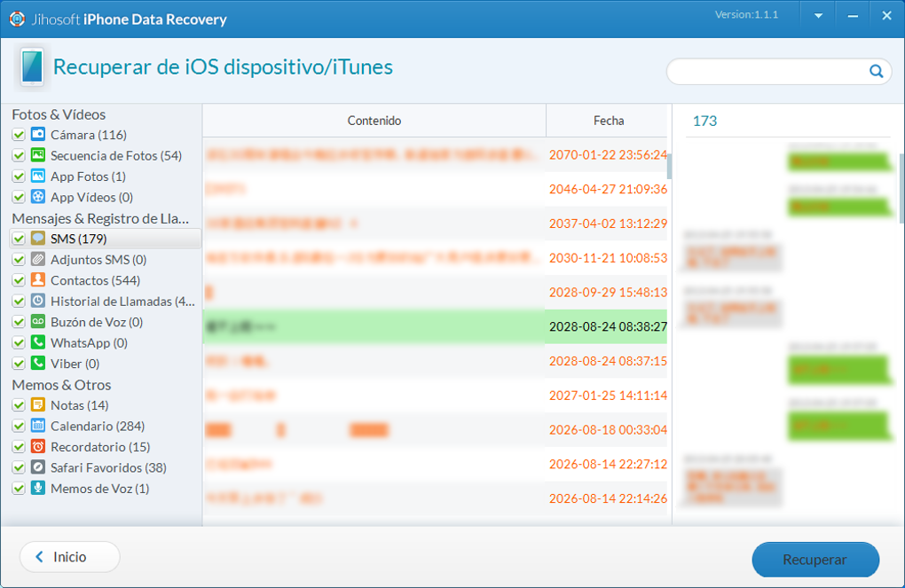Open Recordatorio (15) category
The height and width of the screenshot is (588, 905).
[x=100, y=447]
